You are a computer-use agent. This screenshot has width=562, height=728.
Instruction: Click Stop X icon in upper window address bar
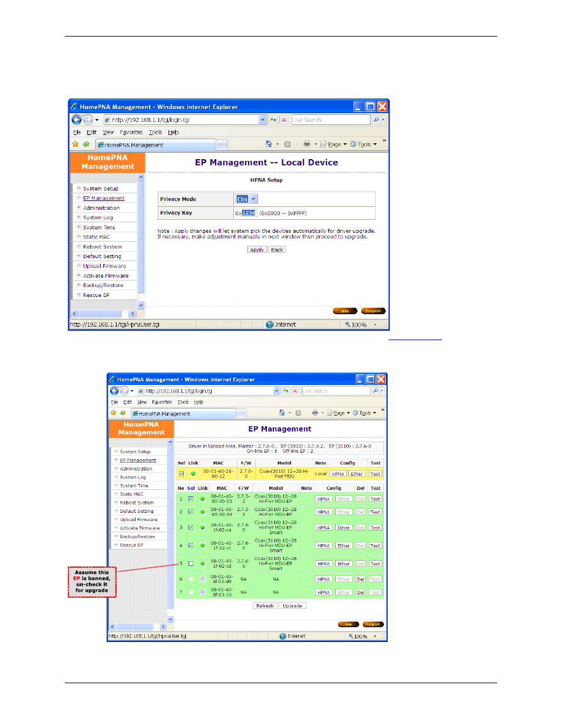pos(284,120)
